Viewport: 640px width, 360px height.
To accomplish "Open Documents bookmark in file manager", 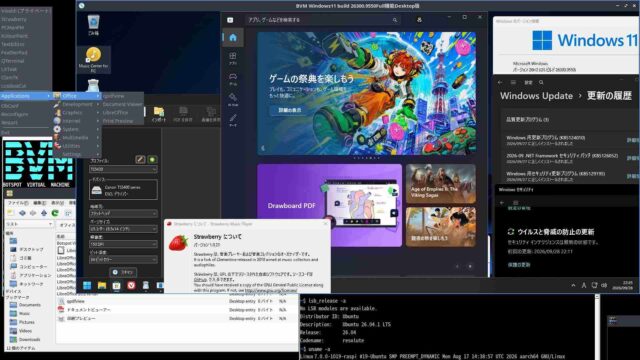I will pos(25,305).
